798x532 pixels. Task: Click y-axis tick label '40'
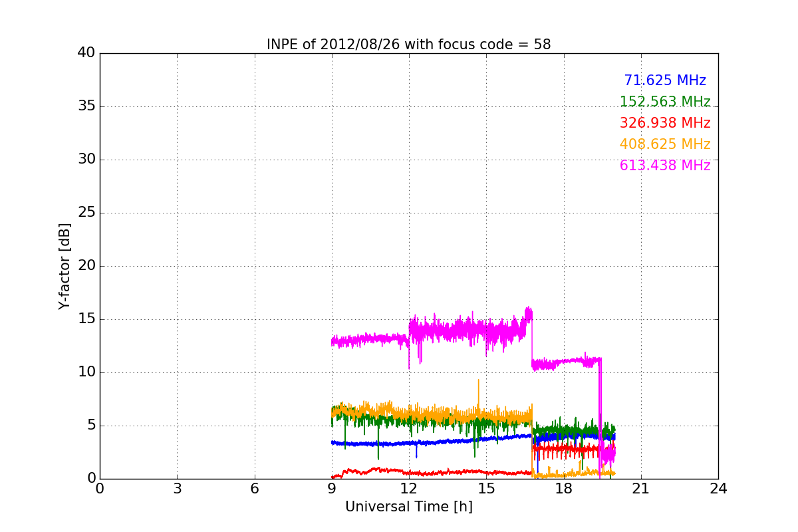coord(86,53)
